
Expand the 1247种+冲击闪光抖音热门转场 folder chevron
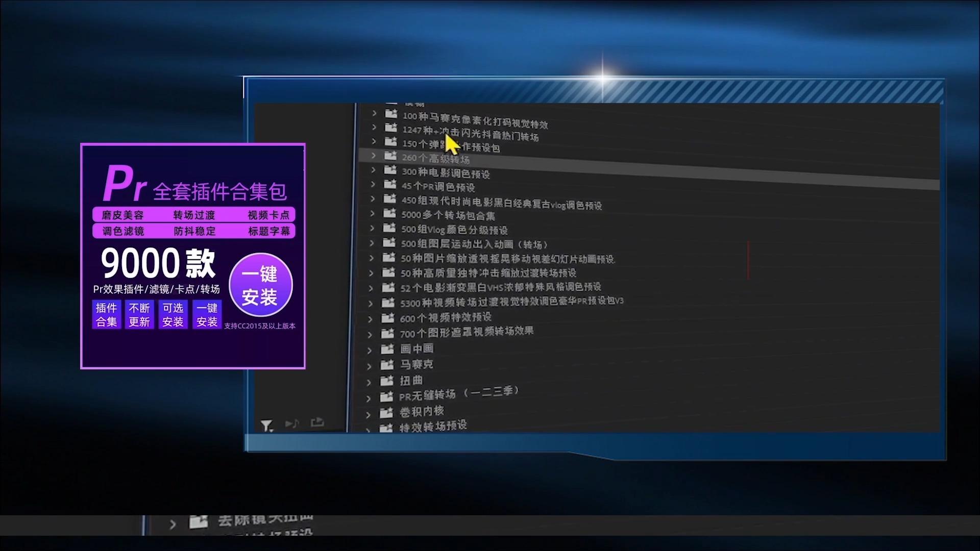(374, 127)
